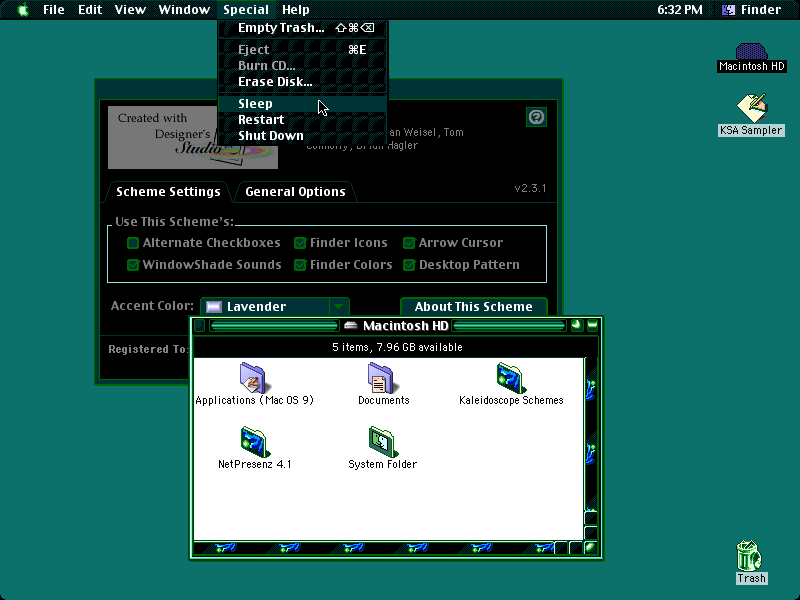Click the Macintosh HD window collapse box

click(592, 325)
